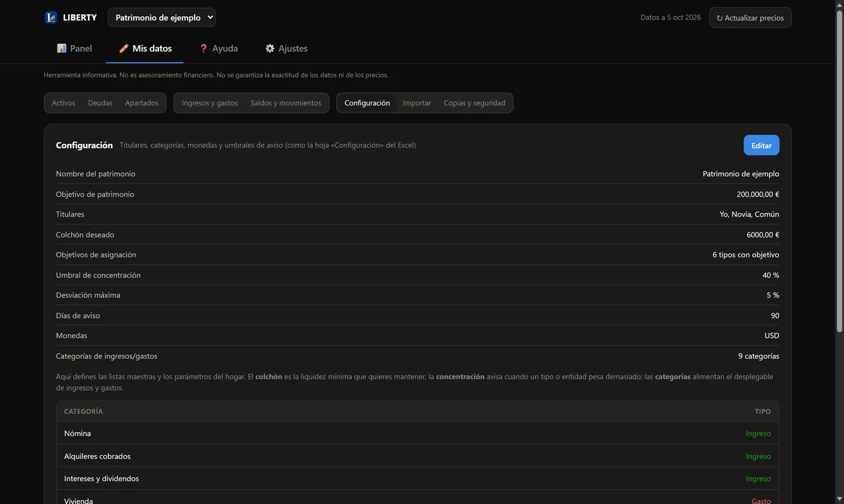Click the scrollbar down arrow

839,499
